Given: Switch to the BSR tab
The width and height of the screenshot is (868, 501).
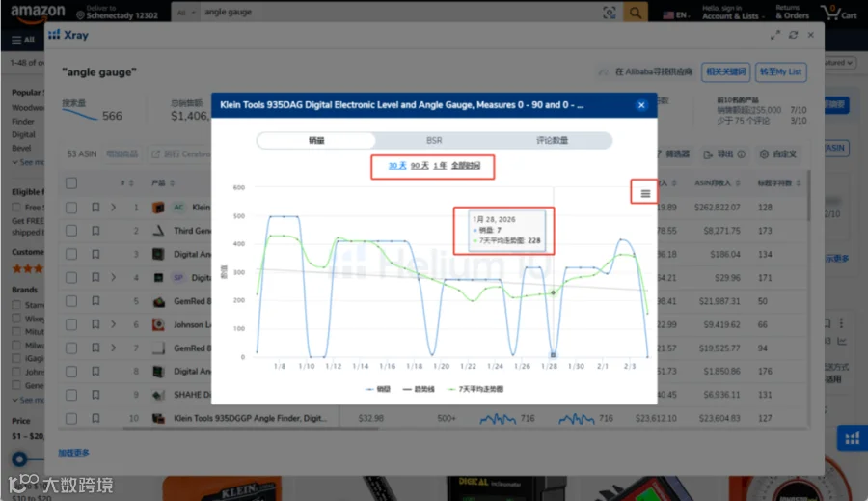Looking at the screenshot, I should [434, 140].
